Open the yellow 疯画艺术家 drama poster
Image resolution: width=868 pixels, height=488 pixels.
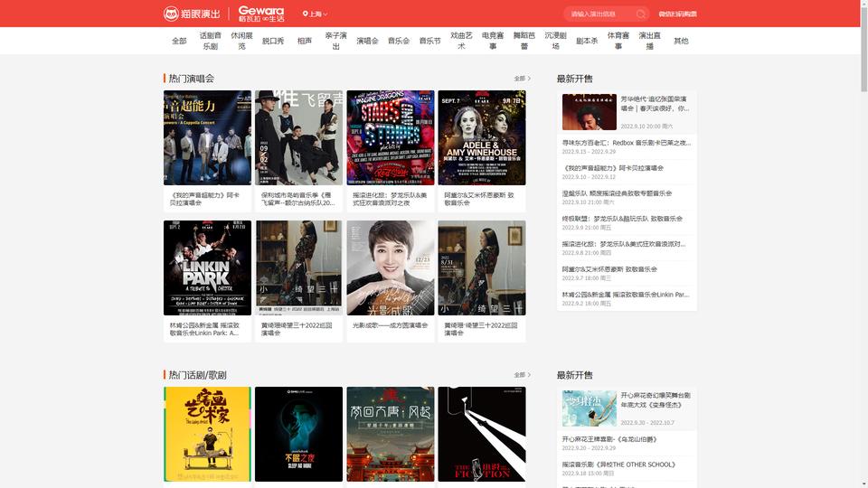point(208,435)
